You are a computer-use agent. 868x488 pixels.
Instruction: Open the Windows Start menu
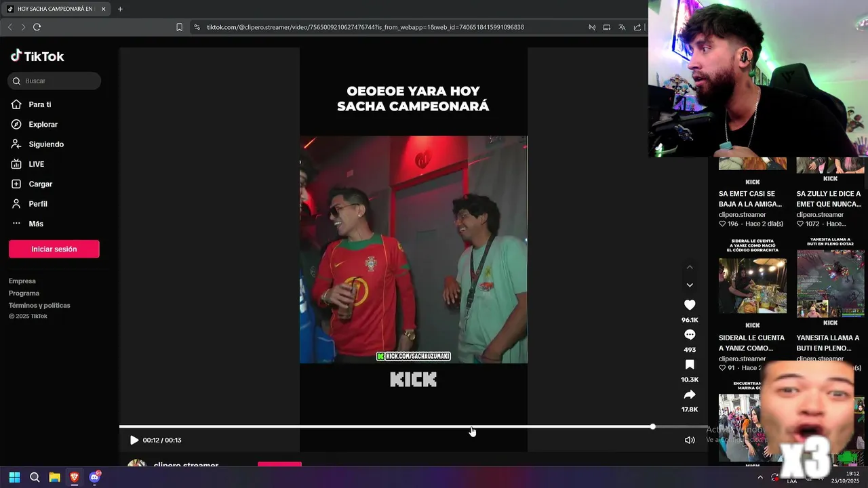[14, 477]
